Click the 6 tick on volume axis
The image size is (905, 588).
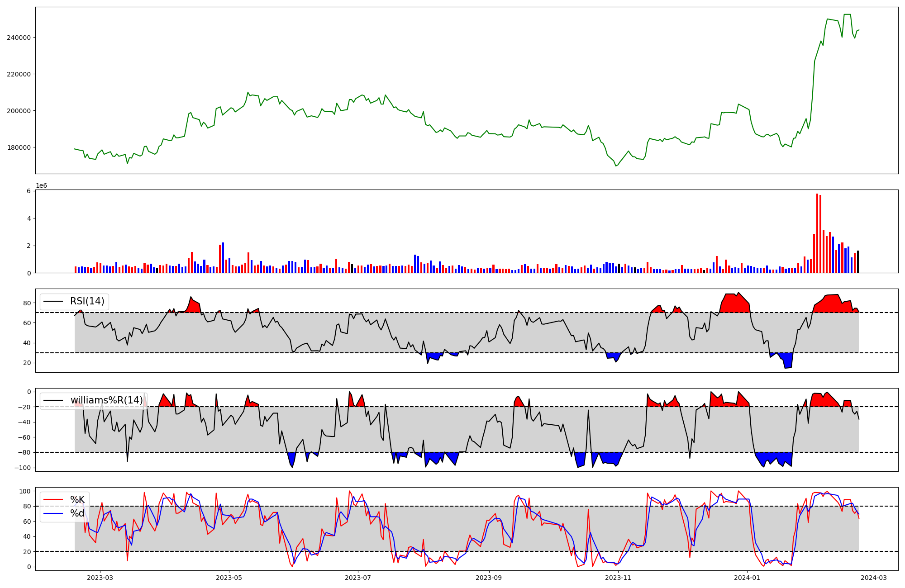(x=29, y=191)
